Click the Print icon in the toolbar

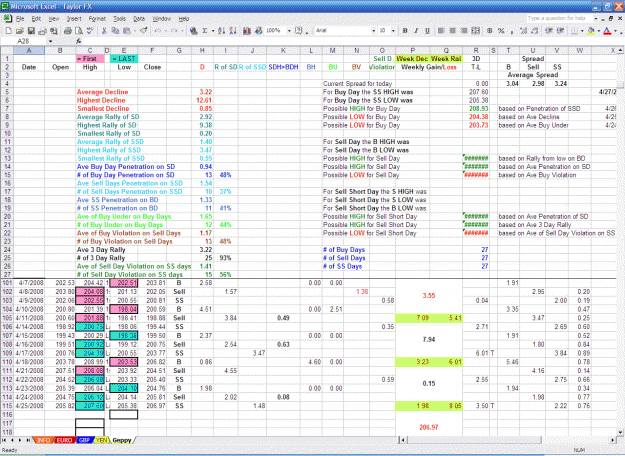click(x=67, y=31)
